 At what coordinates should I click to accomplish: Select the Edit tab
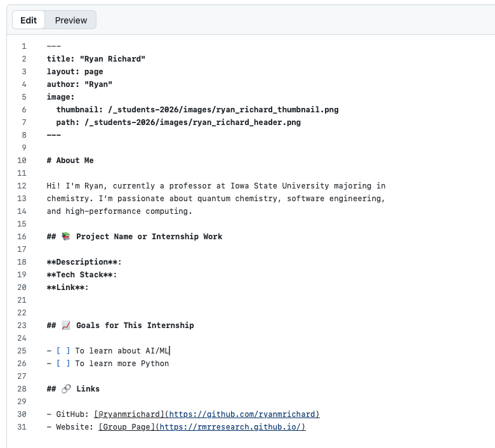[x=29, y=20]
